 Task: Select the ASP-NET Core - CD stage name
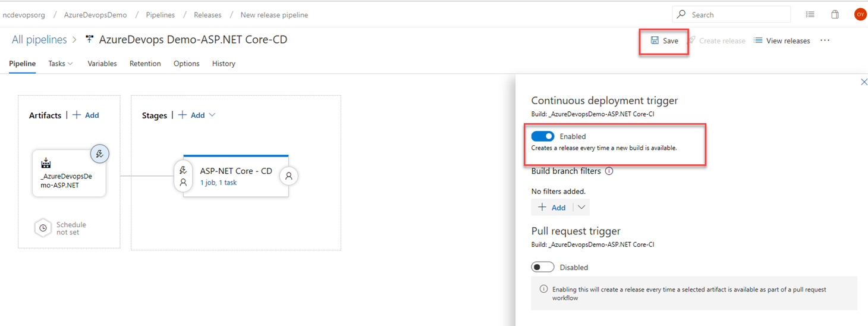[236, 171]
